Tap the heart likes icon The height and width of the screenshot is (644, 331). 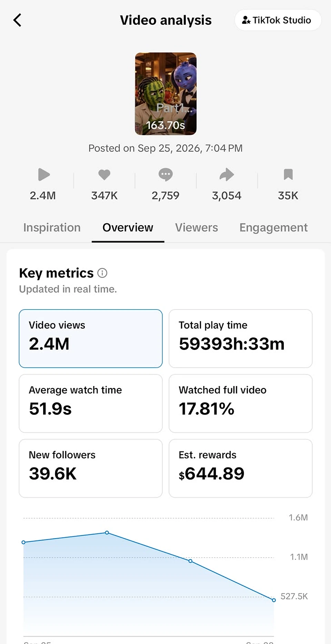[x=104, y=174]
